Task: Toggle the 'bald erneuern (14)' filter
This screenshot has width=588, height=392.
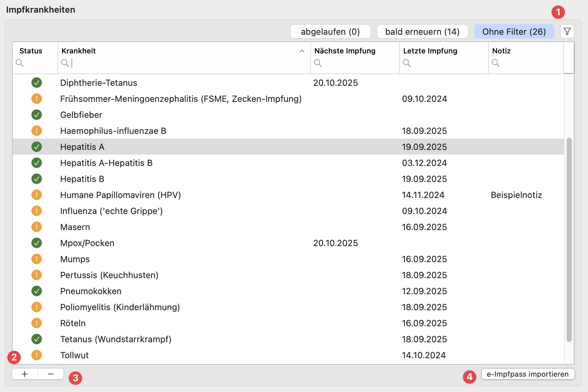Action: [422, 32]
